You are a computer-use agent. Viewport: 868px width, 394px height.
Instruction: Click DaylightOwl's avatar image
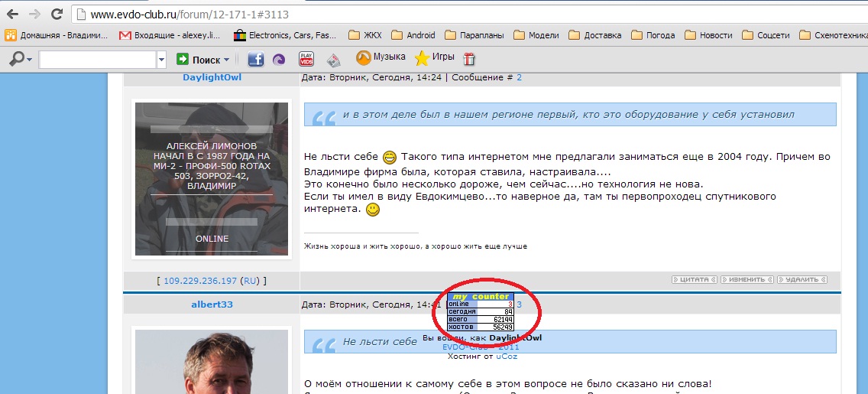[212, 179]
